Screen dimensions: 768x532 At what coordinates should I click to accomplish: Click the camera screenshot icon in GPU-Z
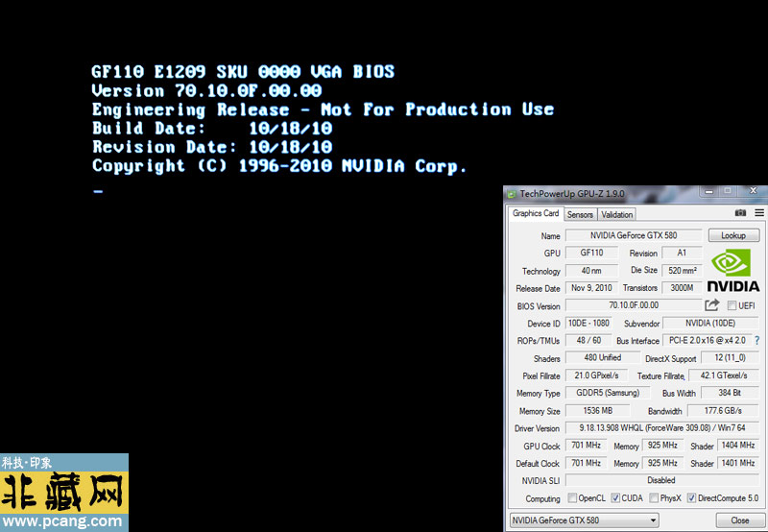(x=740, y=212)
